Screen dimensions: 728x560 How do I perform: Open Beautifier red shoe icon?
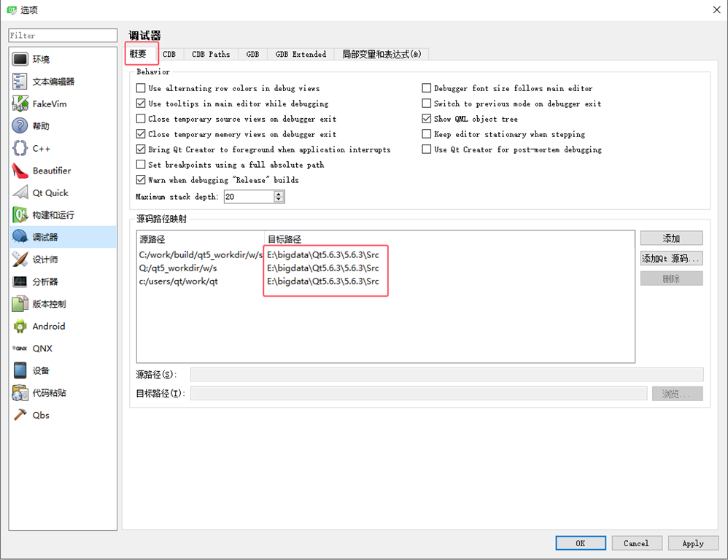pyautogui.click(x=20, y=171)
